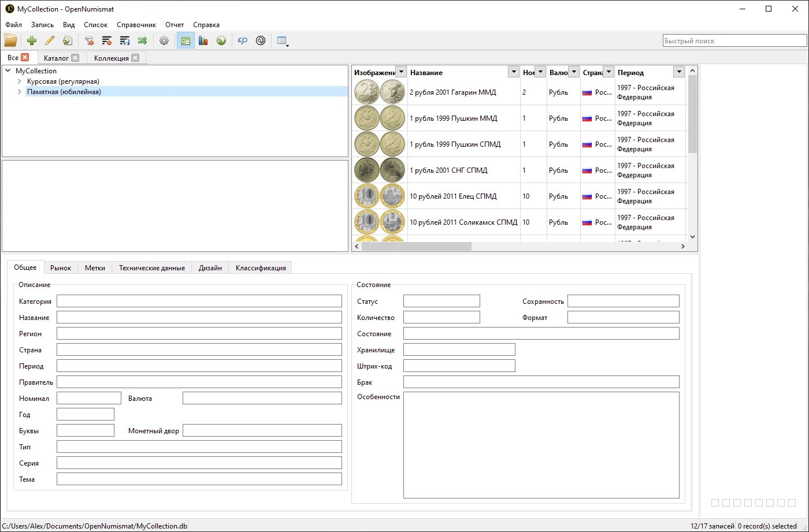This screenshot has width=809, height=532.
Task: Expand Памятная (юбилейная) tree node
Action: click(20, 92)
